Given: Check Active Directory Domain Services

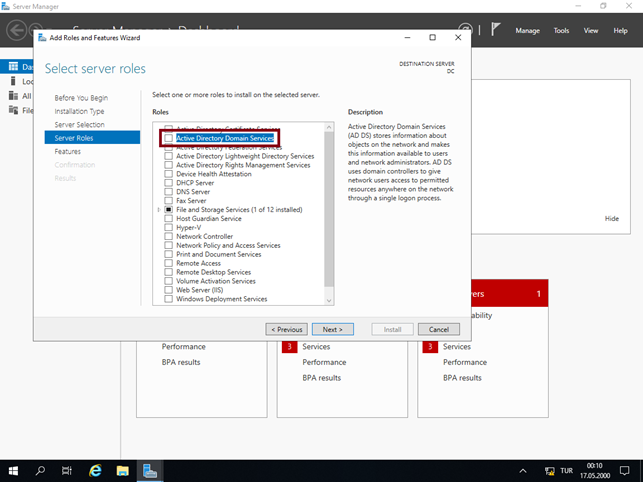Looking at the screenshot, I should pyautogui.click(x=169, y=138).
